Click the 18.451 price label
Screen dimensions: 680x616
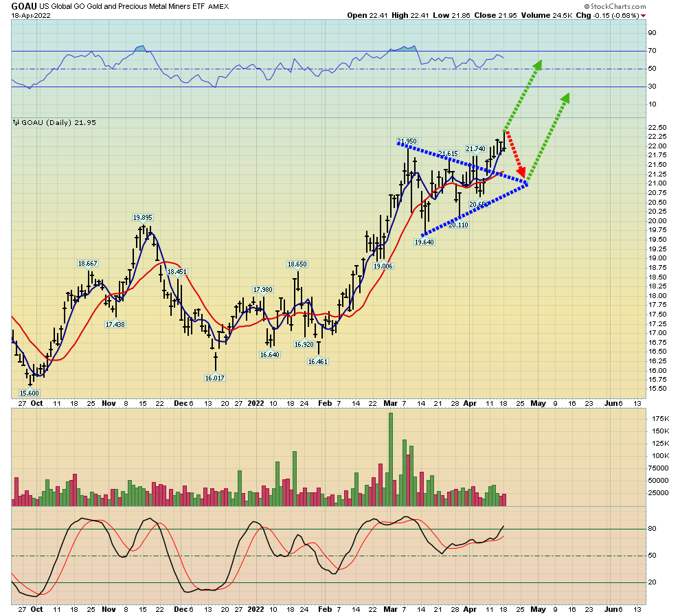coord(177,272)
